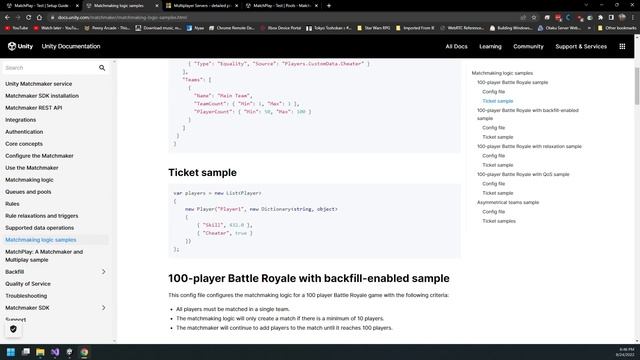Viewport: 640px width, 360px height.
Task: Show the hidden bookmarks overflow chevron
Action: tap(589, 28)
